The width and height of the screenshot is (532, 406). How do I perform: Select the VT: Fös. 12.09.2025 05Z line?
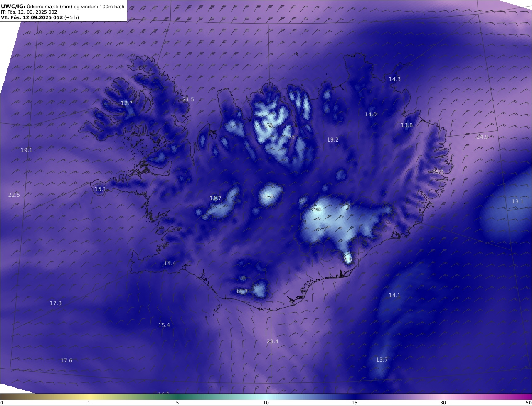40,17
